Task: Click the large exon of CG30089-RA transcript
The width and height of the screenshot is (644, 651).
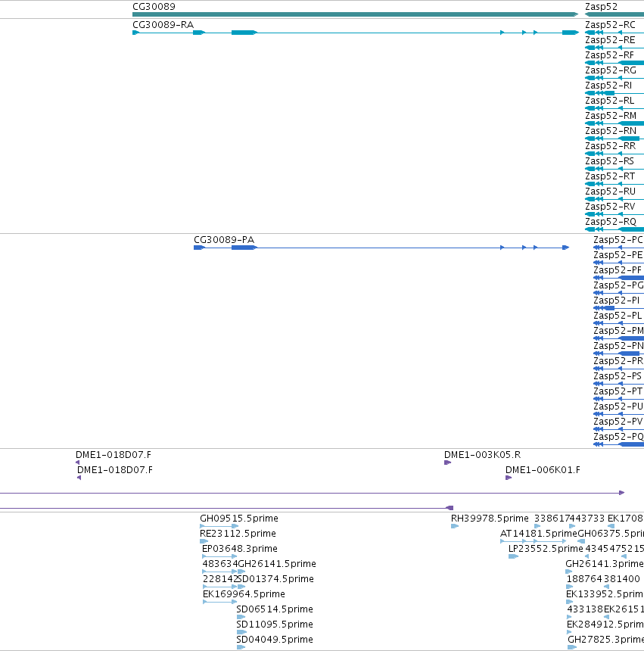Action: (x=244, y=33)
